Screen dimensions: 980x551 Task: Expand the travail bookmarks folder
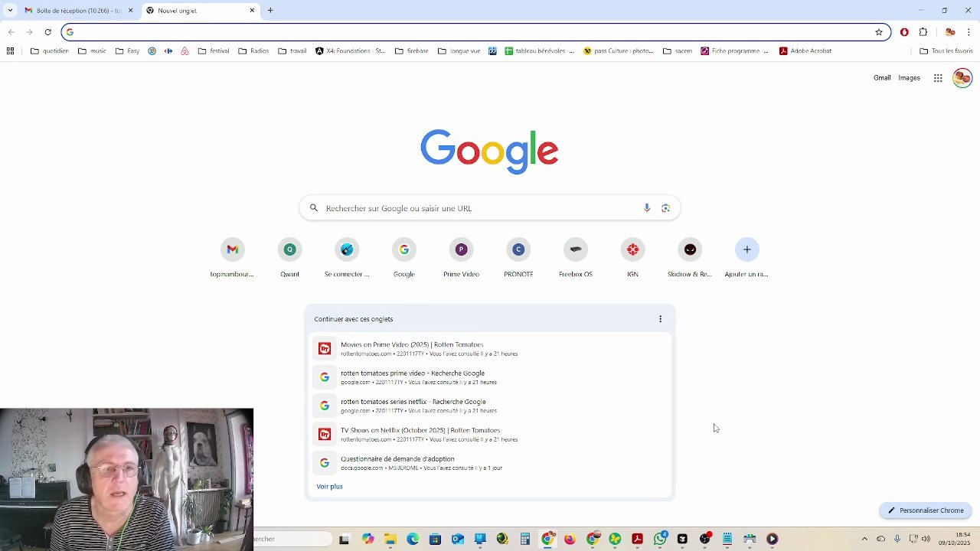point(292,51)
